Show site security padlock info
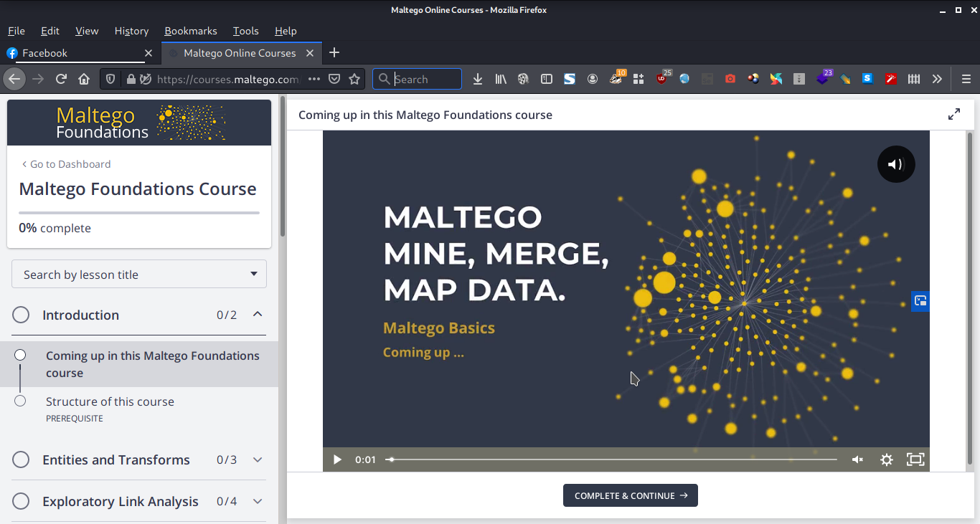Viewport: 980px width, 524px height. [x=131, y=79]
